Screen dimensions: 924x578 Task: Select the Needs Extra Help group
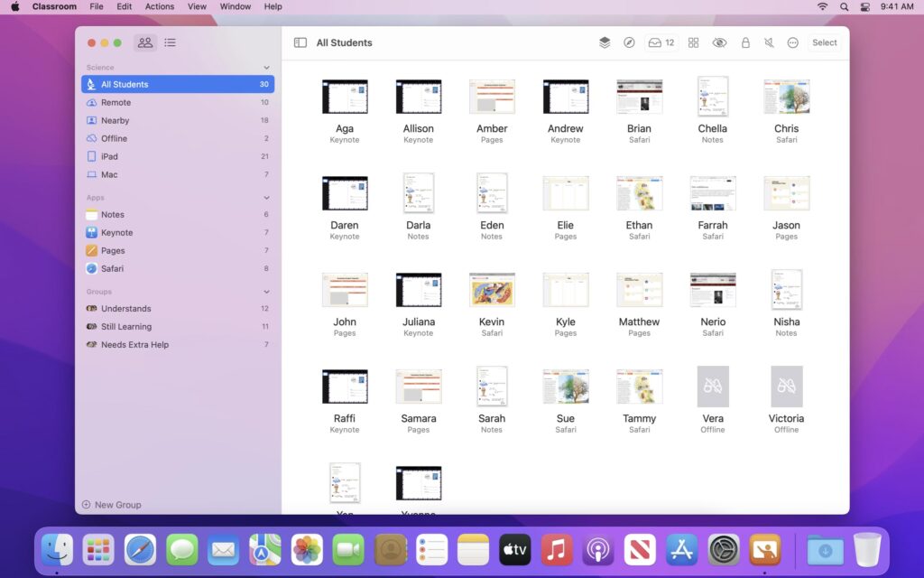(134, 345)
